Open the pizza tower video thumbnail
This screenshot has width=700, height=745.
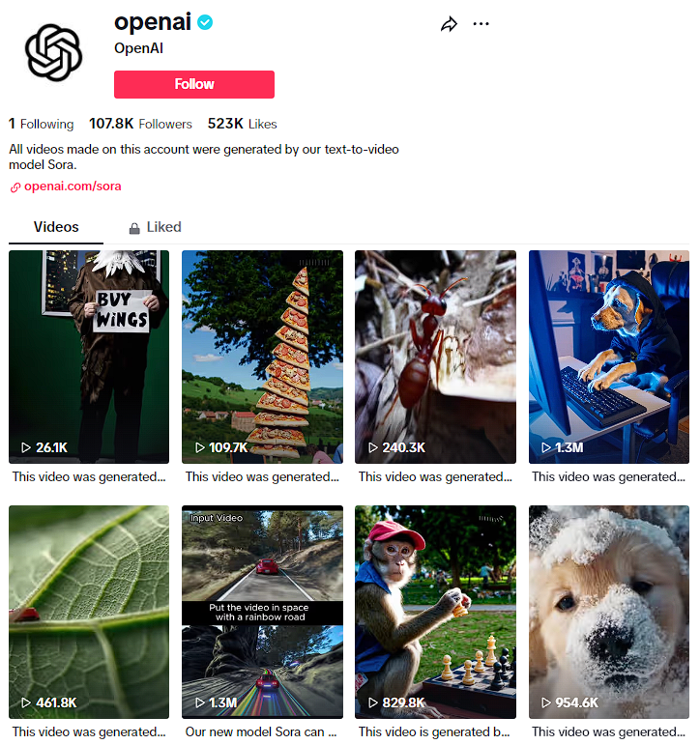(262, 357)
